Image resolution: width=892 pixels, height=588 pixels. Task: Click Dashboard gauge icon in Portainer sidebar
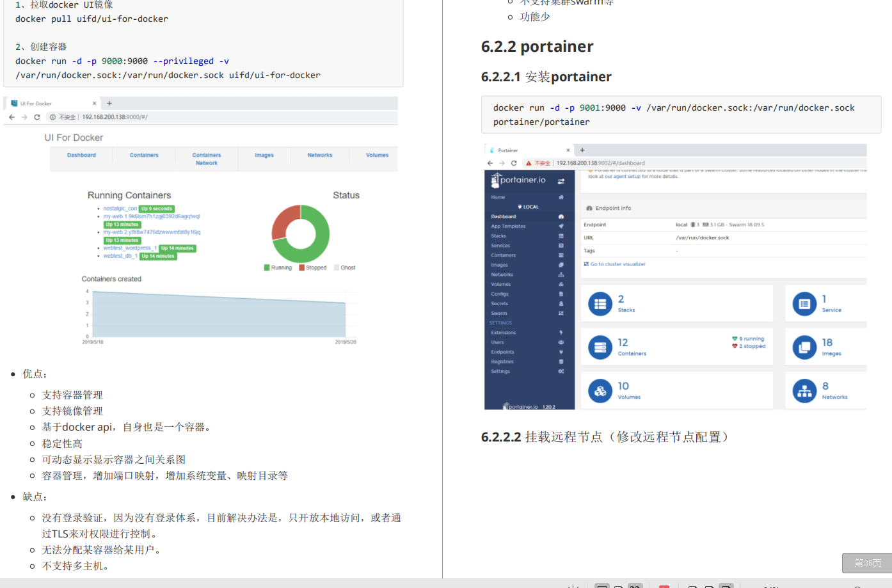click(561, 217)
